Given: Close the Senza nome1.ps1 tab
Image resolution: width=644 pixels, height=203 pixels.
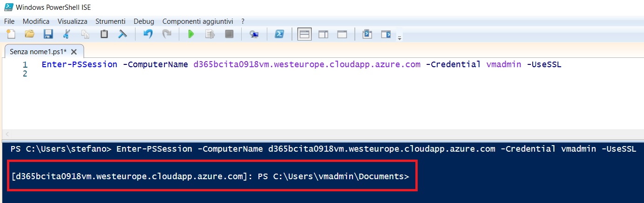Looking at the screenshot, I should pyautogui.click(x=74, y=51).
